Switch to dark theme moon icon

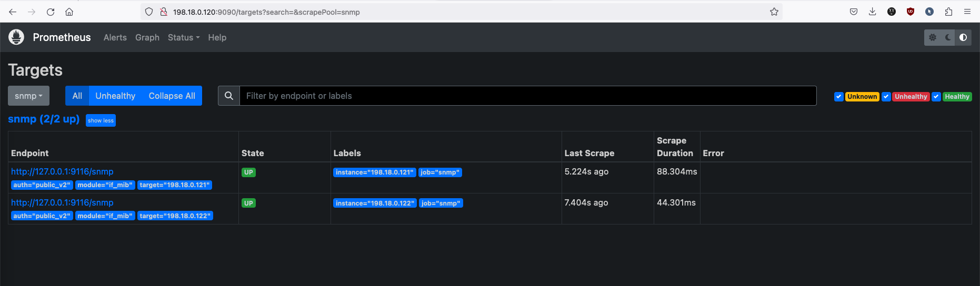948,37
